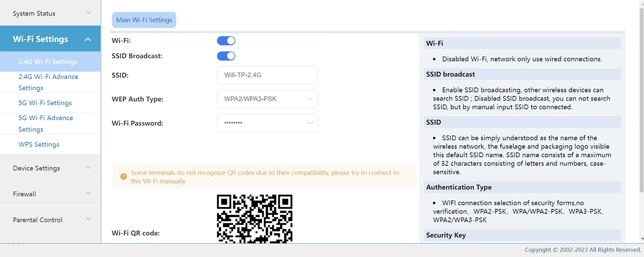Expand the System Status menu section

pyautogui.click(x=50, y=13)
